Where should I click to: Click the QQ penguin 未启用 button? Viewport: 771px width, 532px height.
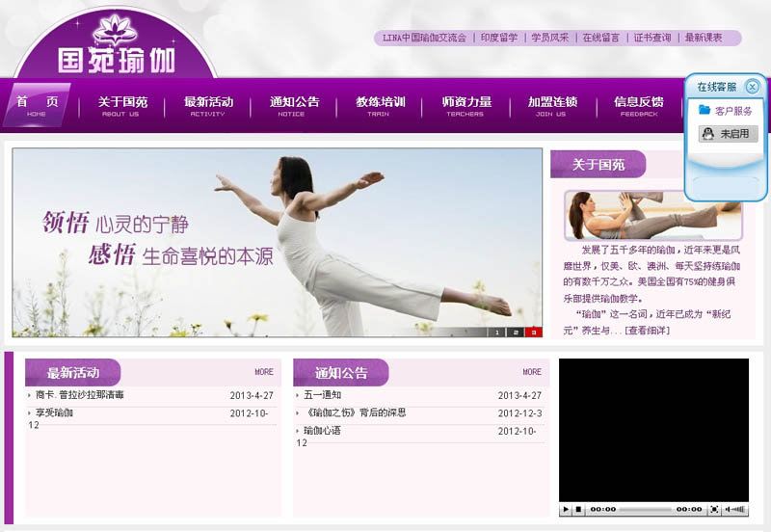729,134
